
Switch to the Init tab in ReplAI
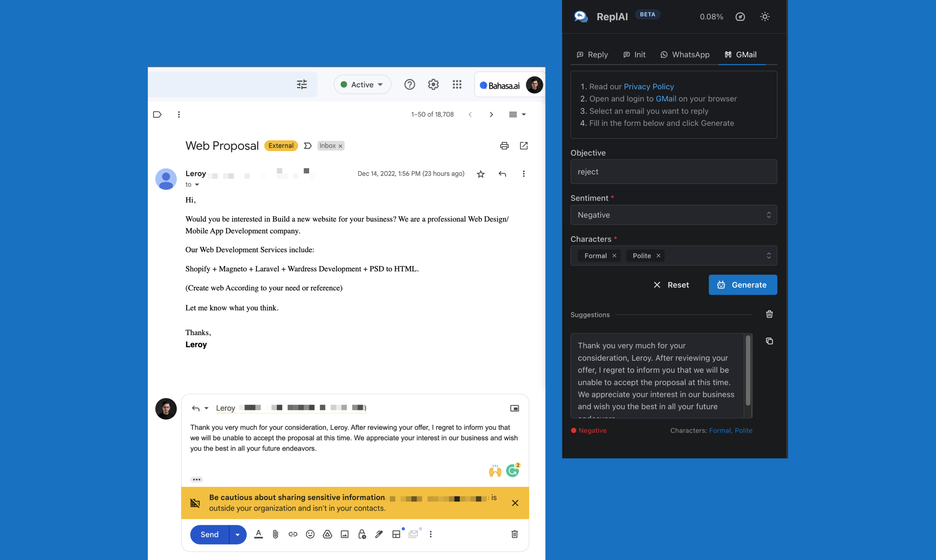click(634, 55)
